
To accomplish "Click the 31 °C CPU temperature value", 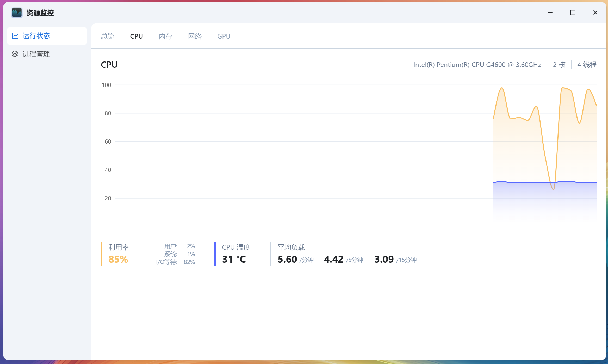I will [x=234, y=259].
